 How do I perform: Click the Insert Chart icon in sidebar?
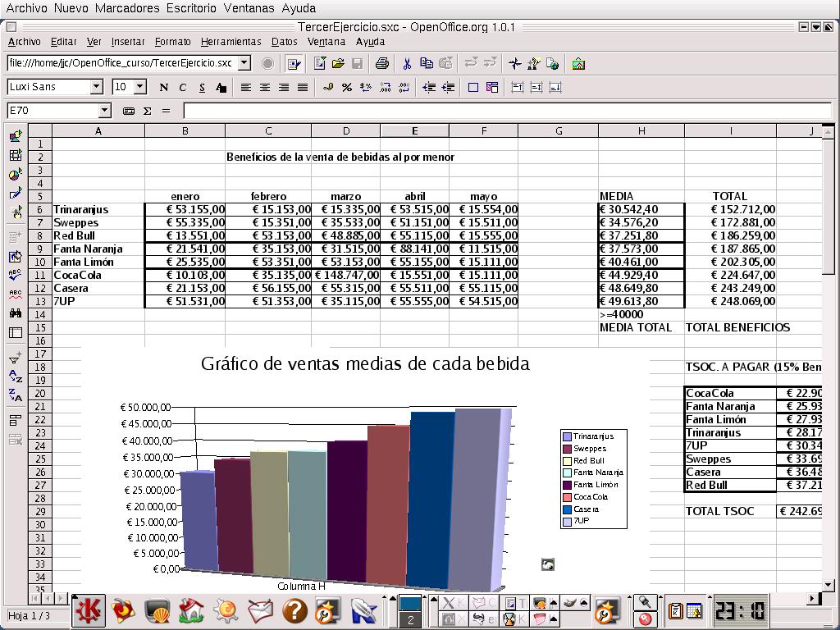tap(15, 175)
